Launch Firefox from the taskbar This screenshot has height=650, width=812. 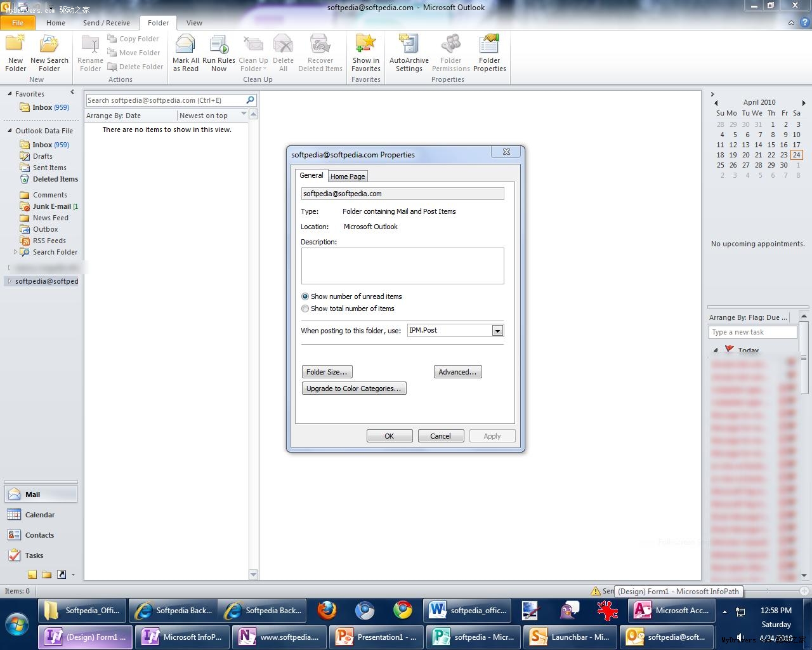click(327, 611)
